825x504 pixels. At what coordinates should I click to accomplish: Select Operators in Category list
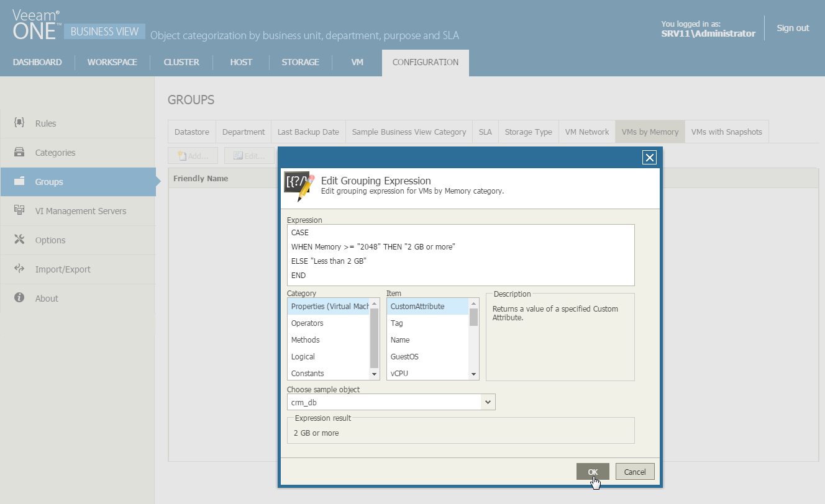308,323
